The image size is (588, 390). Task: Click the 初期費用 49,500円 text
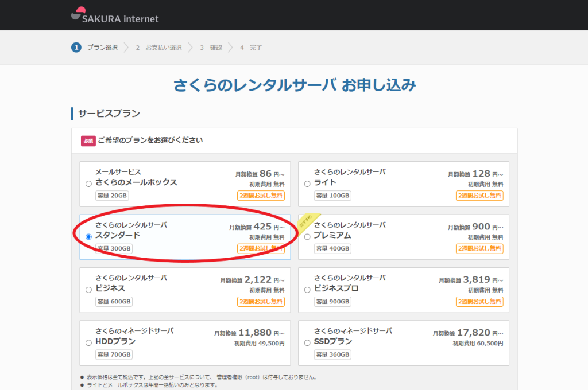[260, 343]
